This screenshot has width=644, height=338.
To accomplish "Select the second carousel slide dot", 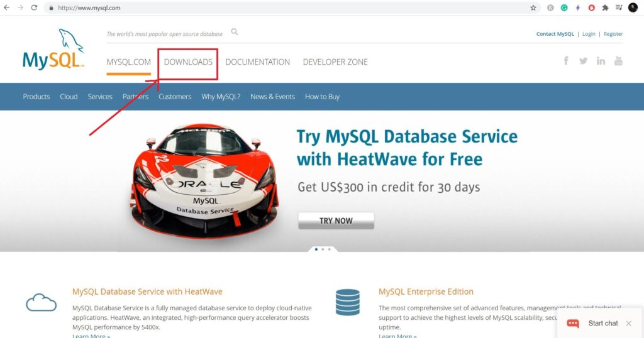I will pos(323,249).
